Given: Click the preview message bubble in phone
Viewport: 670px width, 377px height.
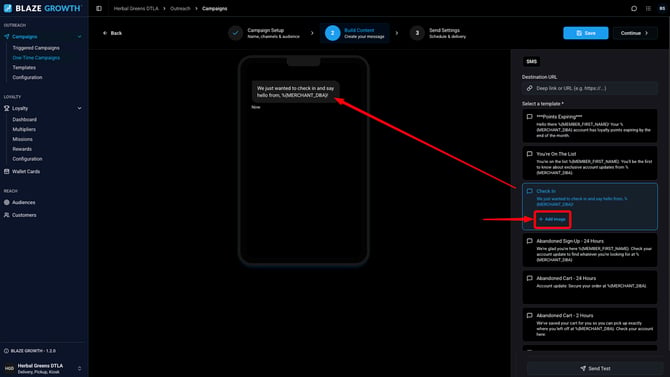Looking at the screenshot, I should [x=295, y=91].
